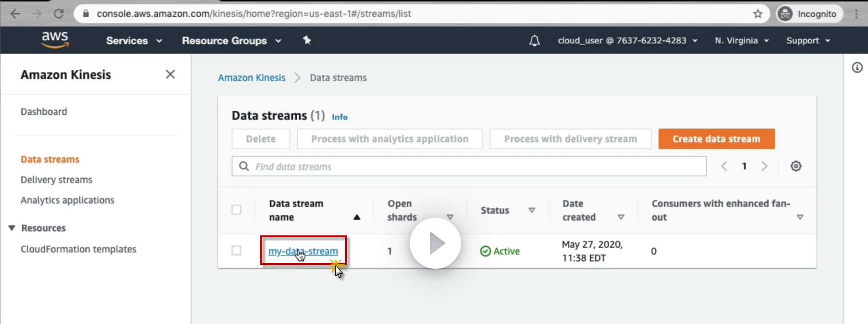Click the Amazon Kinesis sidebar heading
The image size is (868, 324).
[x=66, y=75]
